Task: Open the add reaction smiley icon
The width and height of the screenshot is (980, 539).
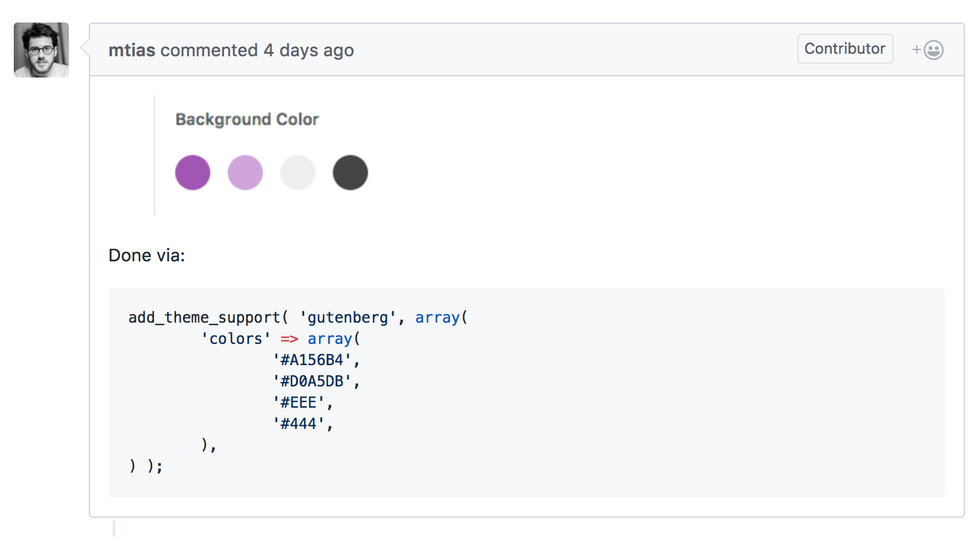Action: click(x=928, y=50)
